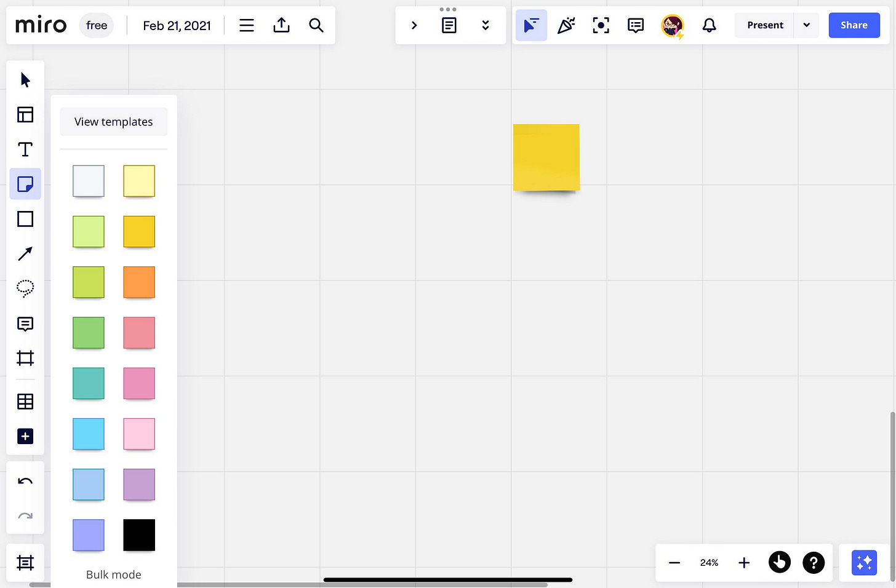The image size is (896, 588).
Task: Redo the last action
Action: [x=25, y=516]
